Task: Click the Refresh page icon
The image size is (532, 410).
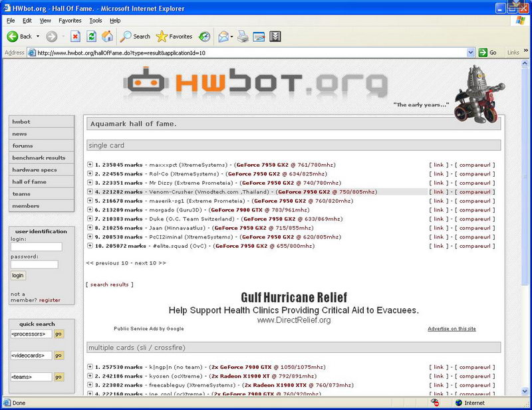Action: pyautogui.click(x=91, y=37)
